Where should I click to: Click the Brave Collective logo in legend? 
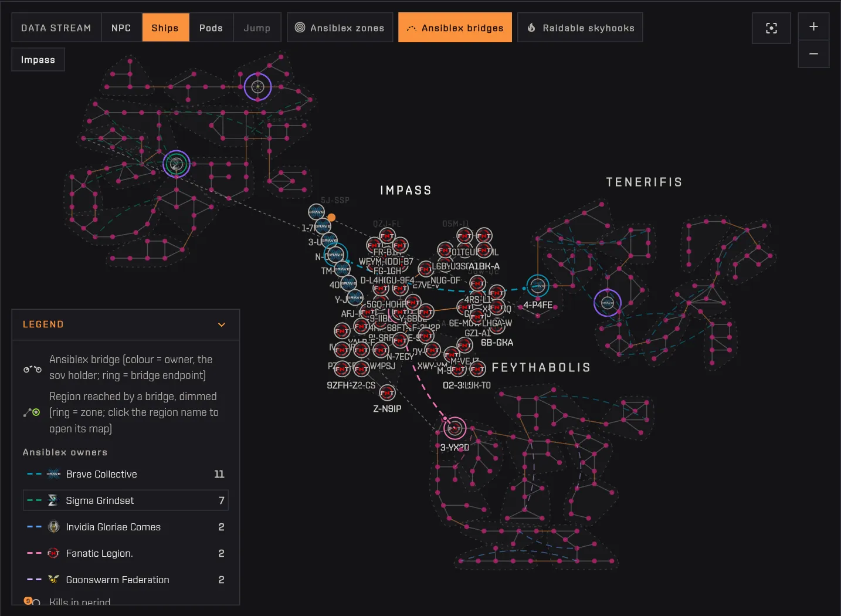(53, 474)
